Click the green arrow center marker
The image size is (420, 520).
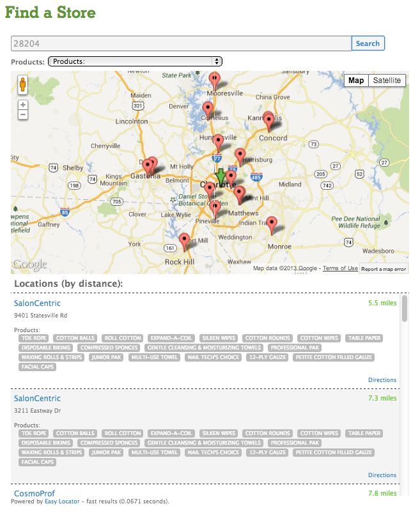point(221,176)
